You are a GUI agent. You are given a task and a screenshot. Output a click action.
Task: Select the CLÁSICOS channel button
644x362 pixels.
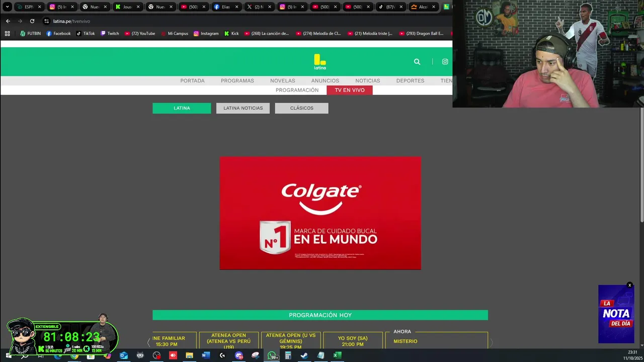coord(302,108)
